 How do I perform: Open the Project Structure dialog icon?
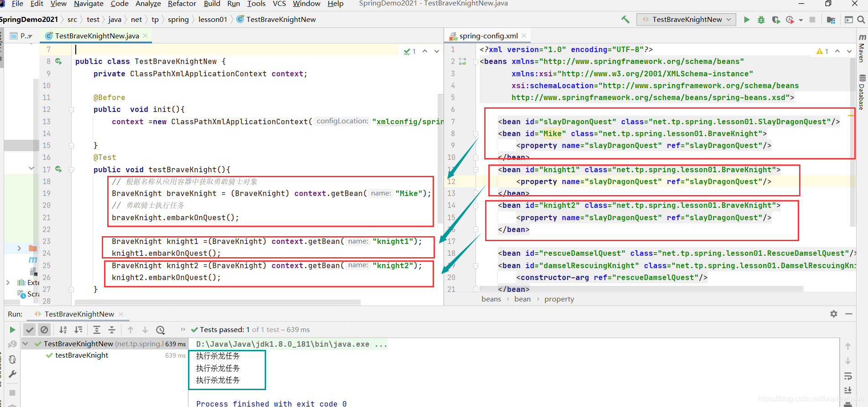coord(831,20)
